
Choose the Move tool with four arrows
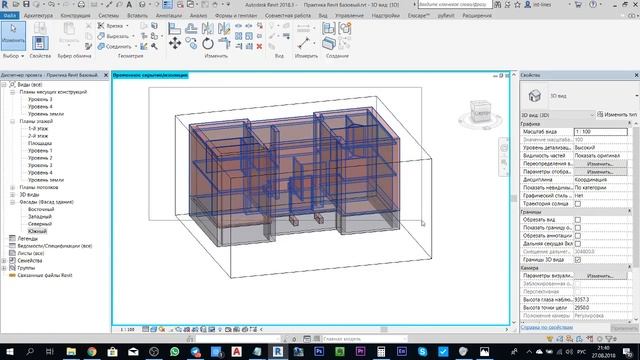tap(175, 43)
